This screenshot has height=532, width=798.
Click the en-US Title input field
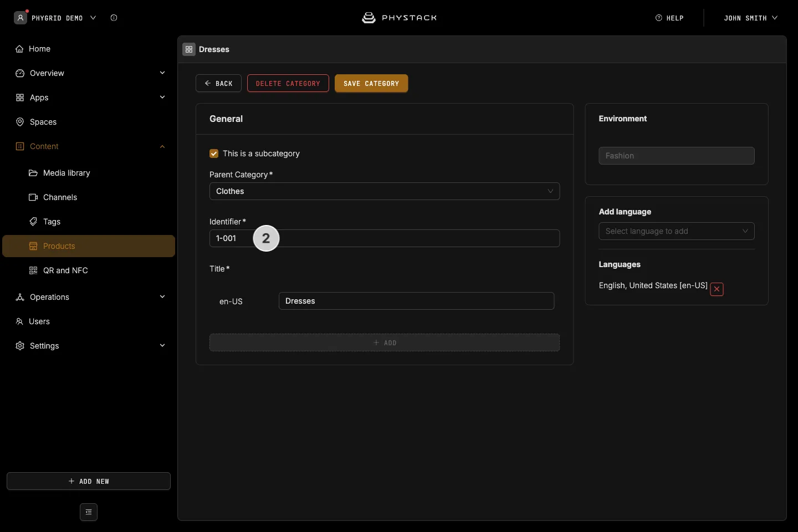click(x=416, y=301)
